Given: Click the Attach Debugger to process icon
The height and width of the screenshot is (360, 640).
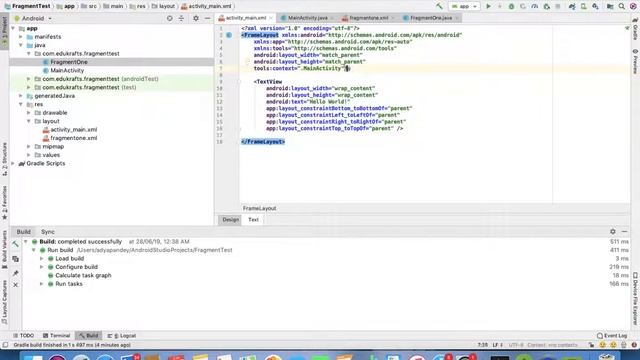Looking at the screenshot, I should tap(547, 7).
